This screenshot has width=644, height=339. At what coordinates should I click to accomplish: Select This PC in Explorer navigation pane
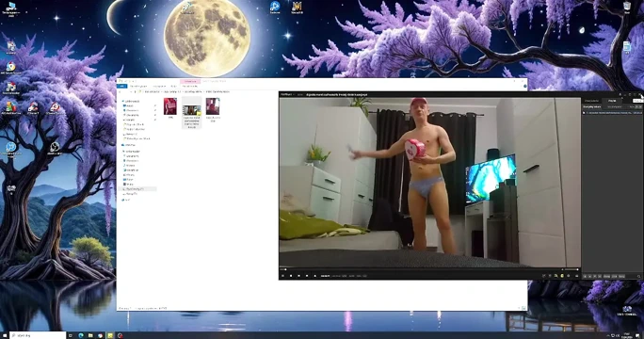click(x=131, y=152)
